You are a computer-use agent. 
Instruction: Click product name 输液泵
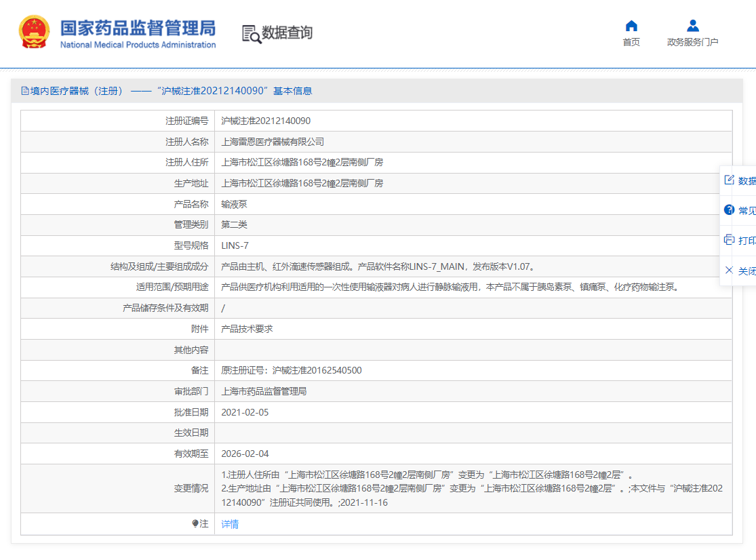point(235,204)
